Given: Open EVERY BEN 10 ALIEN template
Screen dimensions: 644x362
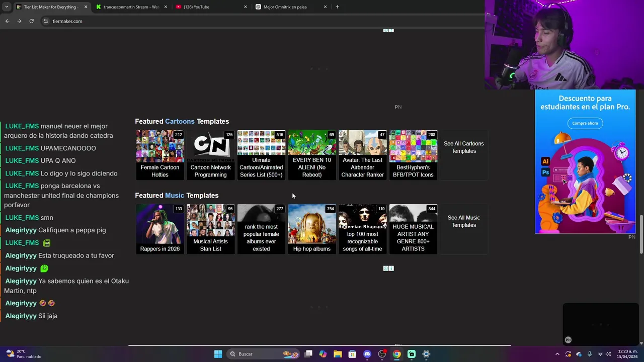Looking at the screenshot, I should [x=312, y=155].
